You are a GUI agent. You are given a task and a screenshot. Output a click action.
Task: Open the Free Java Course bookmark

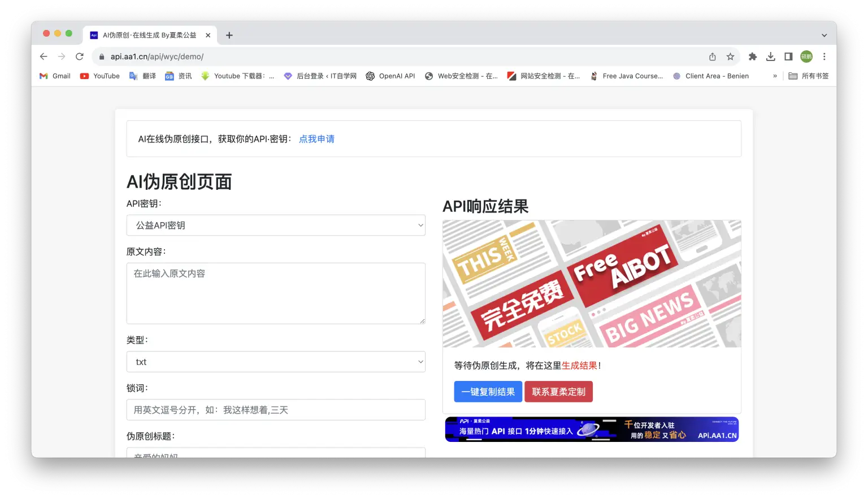[626, 76]
